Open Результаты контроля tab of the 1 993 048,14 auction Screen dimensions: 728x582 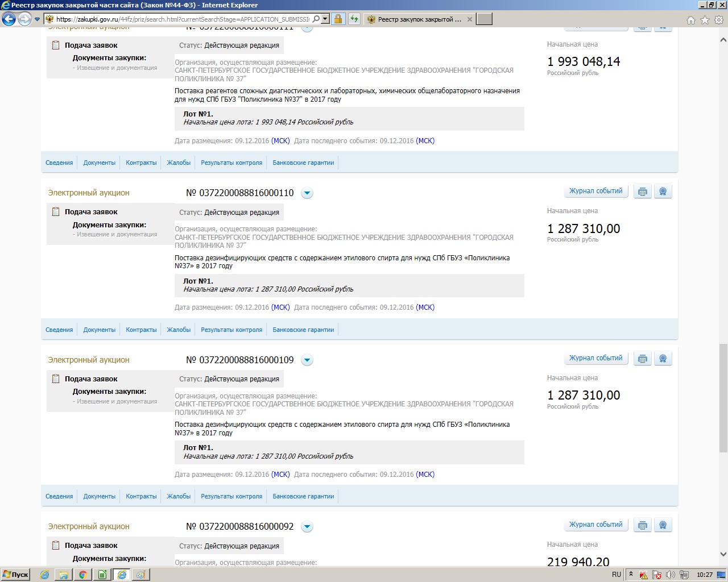231,163
